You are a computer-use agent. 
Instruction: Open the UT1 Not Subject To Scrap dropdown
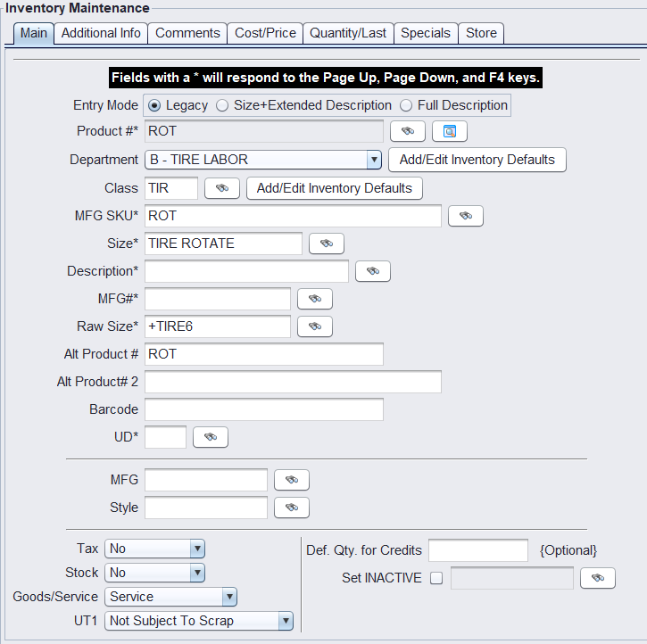coord(285,621)
